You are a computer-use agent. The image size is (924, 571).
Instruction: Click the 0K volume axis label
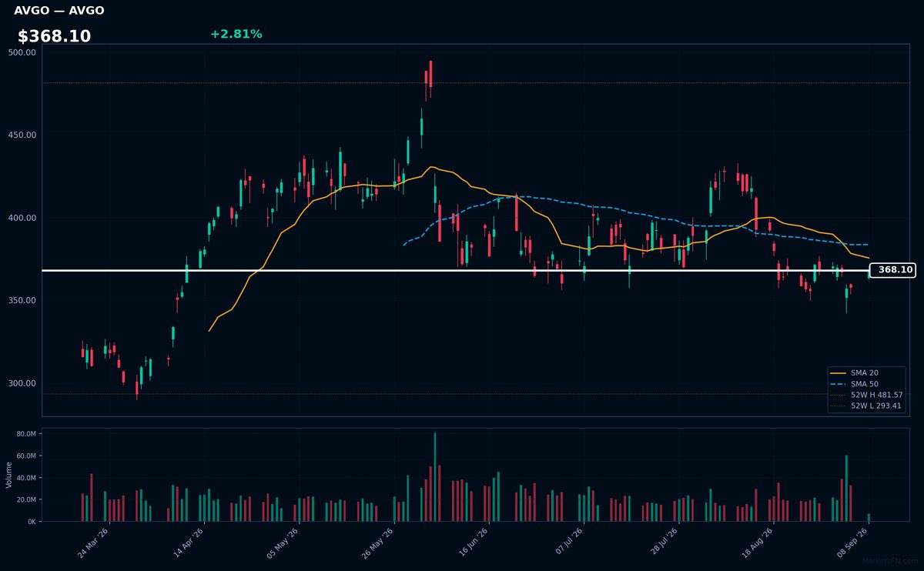[x=32, y=521]
